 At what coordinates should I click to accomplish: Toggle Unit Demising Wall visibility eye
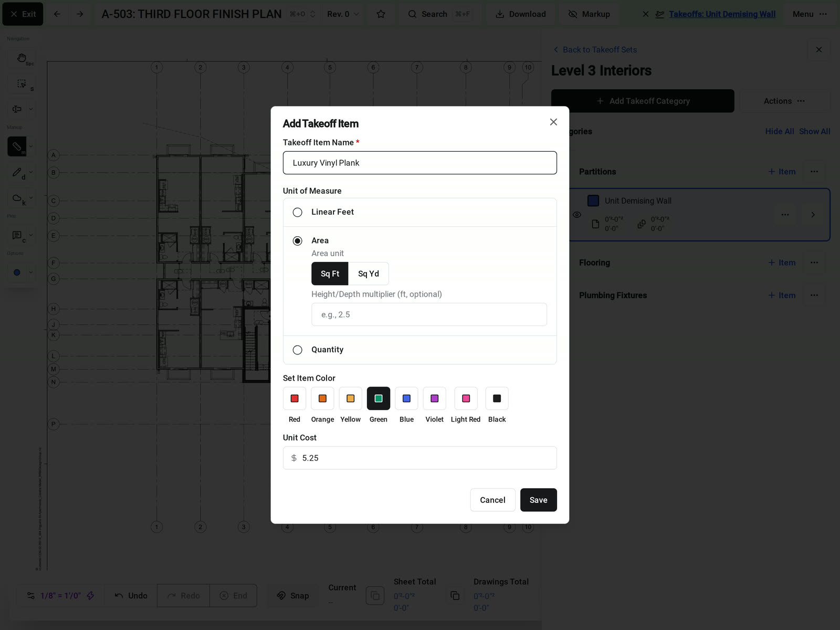point(577,215)
